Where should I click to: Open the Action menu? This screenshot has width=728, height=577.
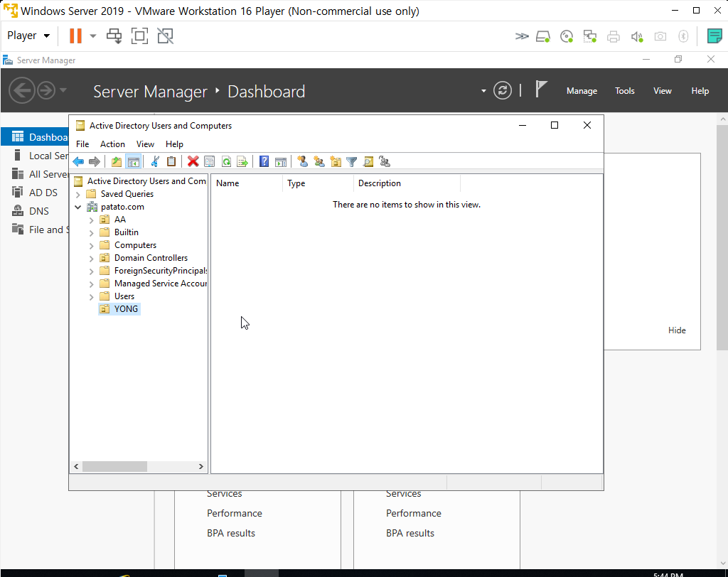pyautogui.click(x=112, y=144)
